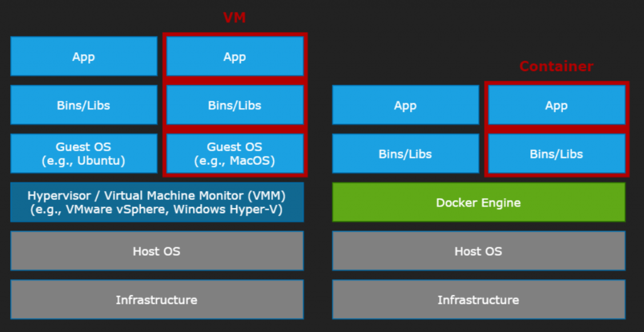Select the Guest OS (e.g., MacOS) box
The height and width of the screenshot is (332, 644).
point(235,153)
